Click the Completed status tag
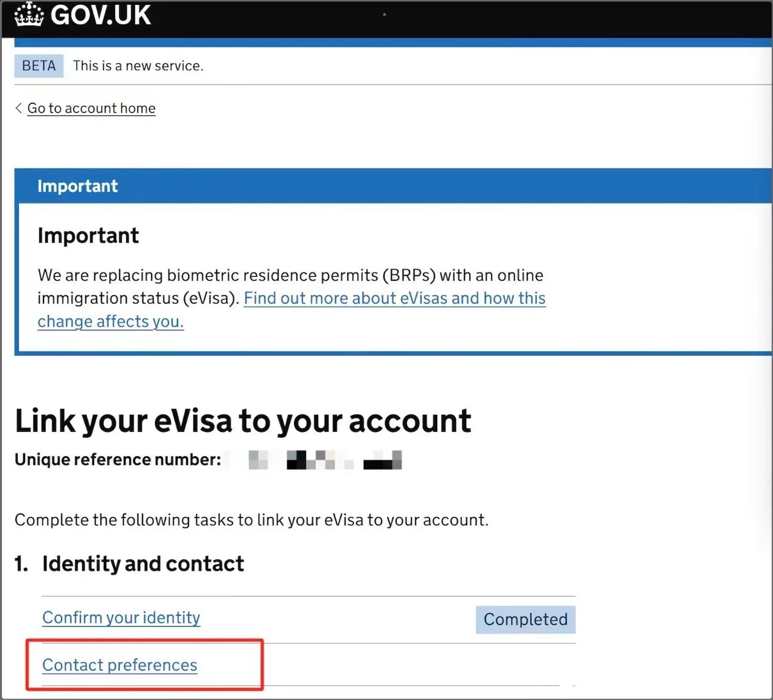Viewport: 773px width, 700px height. point(525,620)
